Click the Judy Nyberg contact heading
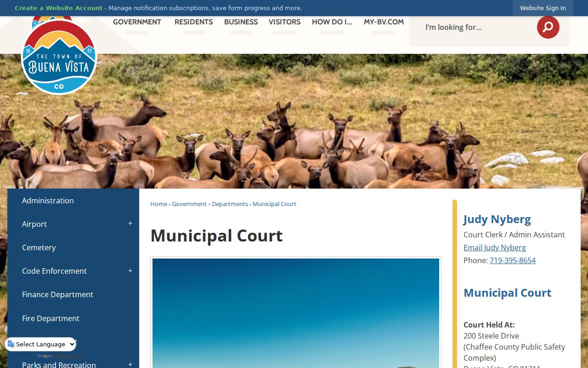This screenshot has width=588, height=368. pos(497,219)
